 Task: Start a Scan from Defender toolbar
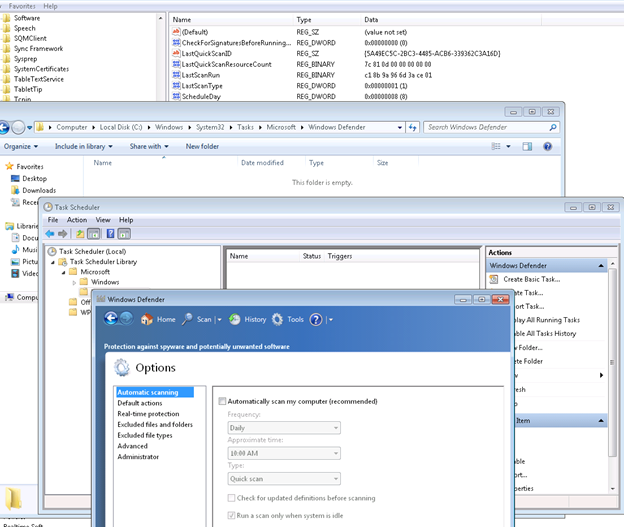[x=197, y=319]
